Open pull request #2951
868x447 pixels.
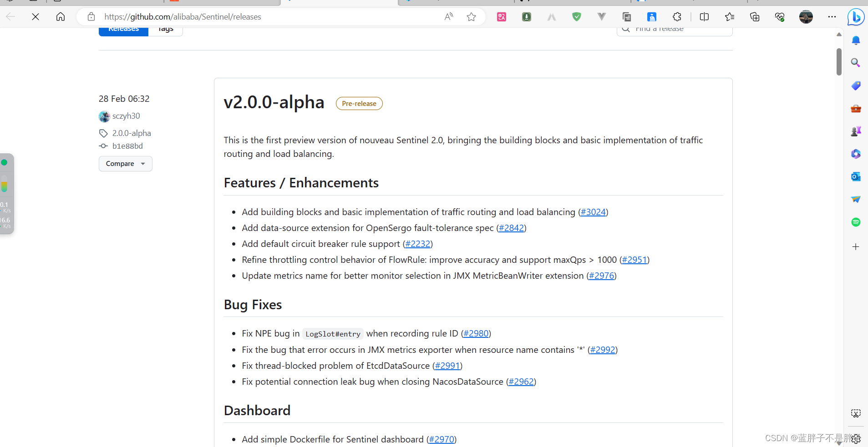[635, 260]
